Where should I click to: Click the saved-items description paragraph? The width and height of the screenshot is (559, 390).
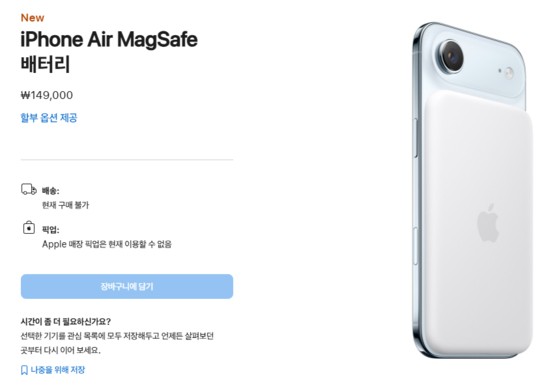click(117, 343)
